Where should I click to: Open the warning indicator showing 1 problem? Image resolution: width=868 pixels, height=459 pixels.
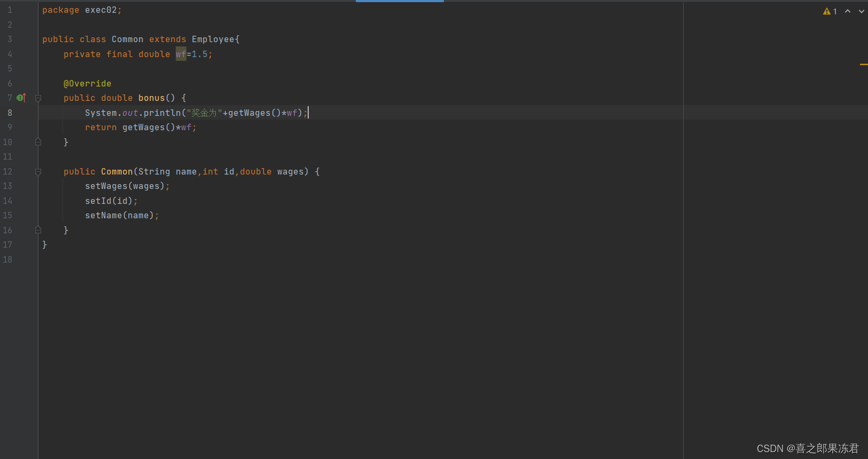click(x=830, y=11)
